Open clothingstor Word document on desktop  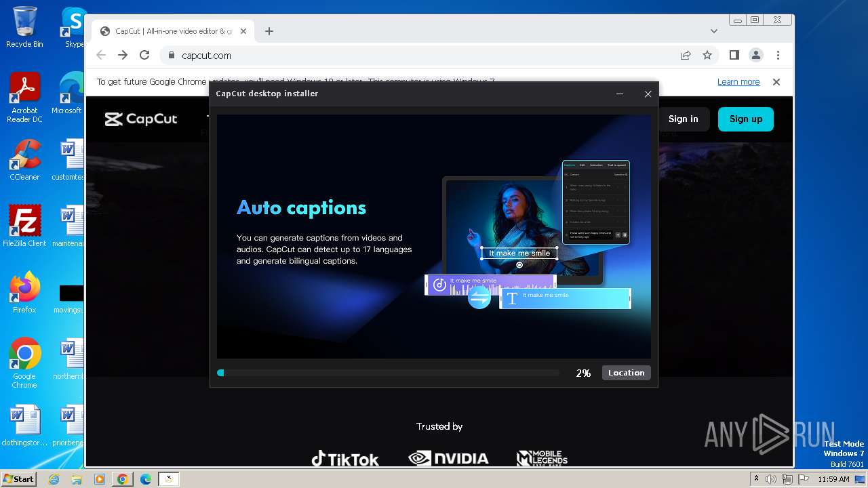click(x=24, y=426)
